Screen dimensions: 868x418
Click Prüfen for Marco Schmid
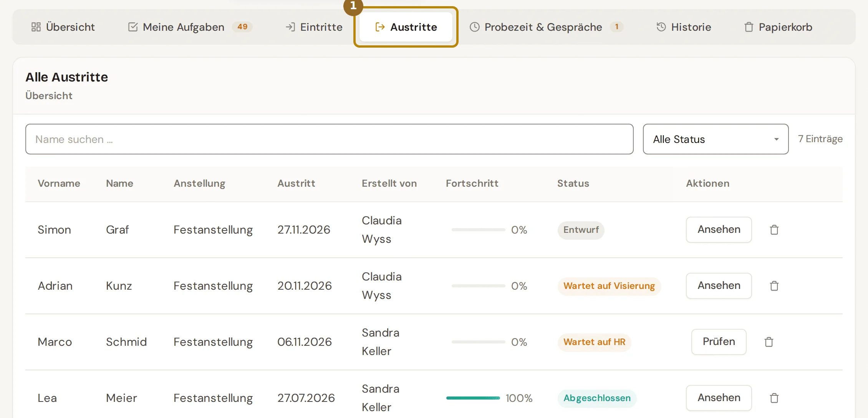719,342
